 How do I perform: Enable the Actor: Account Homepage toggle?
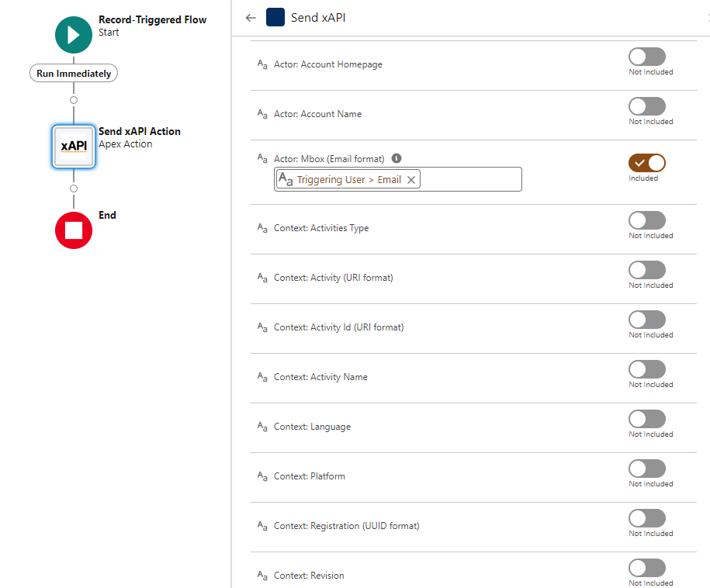(646, 57)
